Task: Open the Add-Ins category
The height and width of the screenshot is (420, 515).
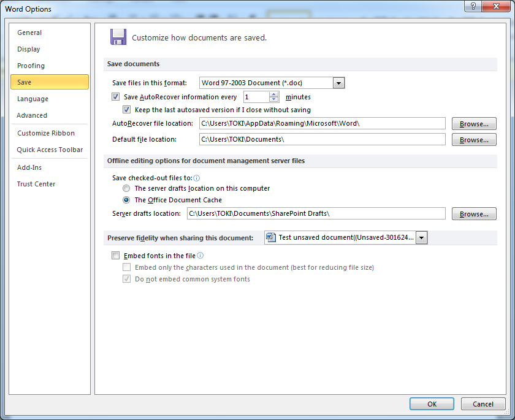Action: (x=50, y=167)
